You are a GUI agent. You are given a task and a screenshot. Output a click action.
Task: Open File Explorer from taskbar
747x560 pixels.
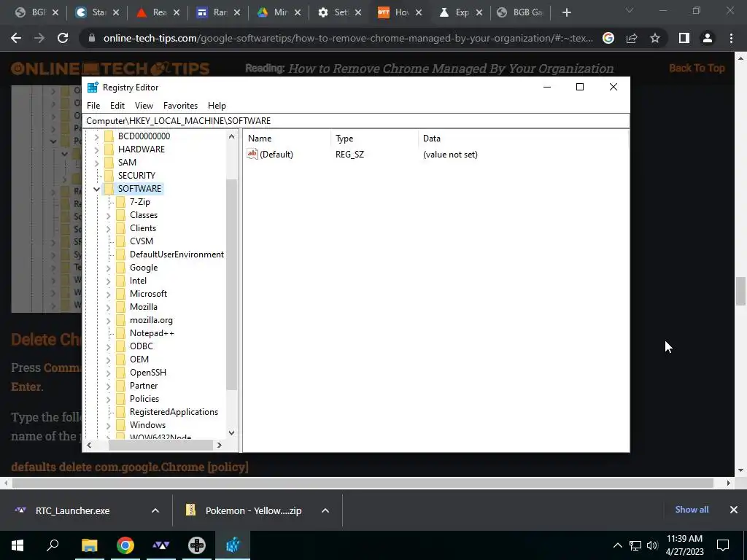tap(89, 545)
